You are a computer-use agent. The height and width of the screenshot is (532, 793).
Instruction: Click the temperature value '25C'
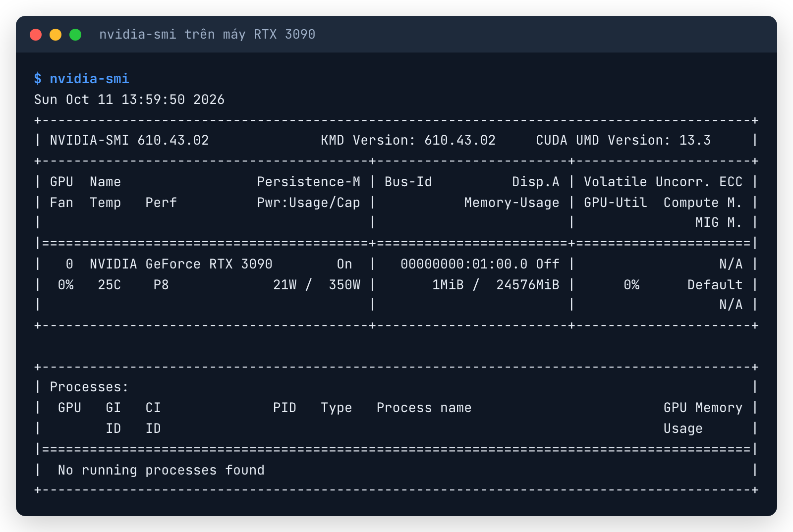109,285
